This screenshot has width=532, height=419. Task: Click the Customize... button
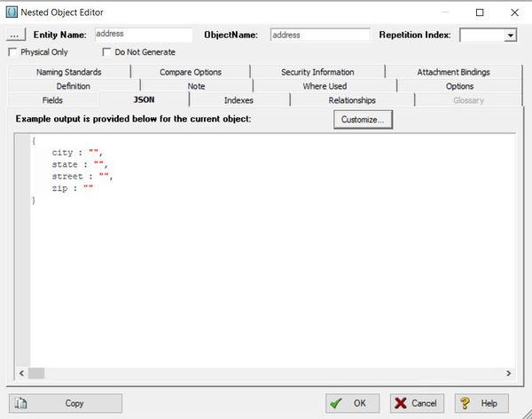[x=363, y=120]
